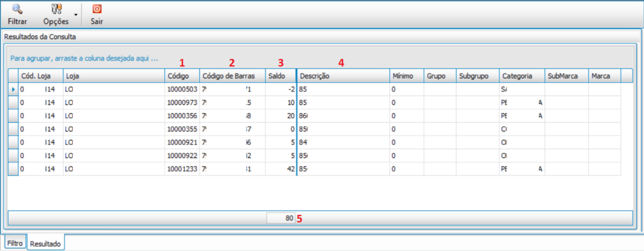
Task: Select the cell with código 10000355
Action: 182,129
